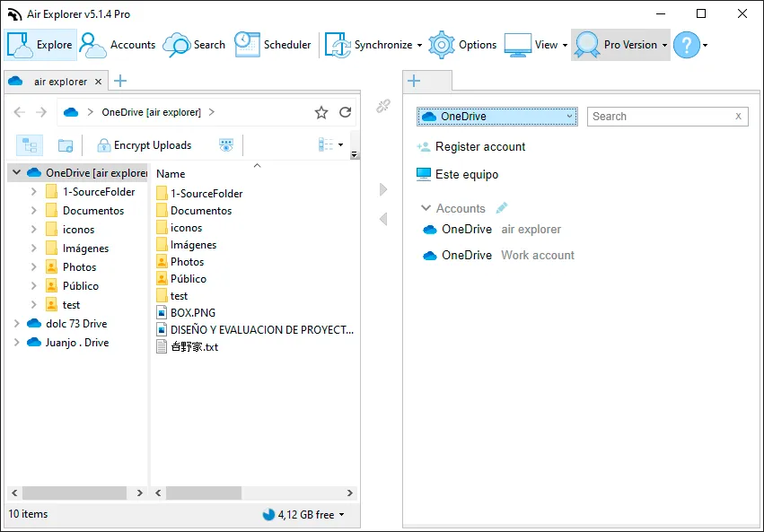Select iconos in the tree
Image resolution: width=764 pixels, height=532 pixels.
(x=78, y=230)
